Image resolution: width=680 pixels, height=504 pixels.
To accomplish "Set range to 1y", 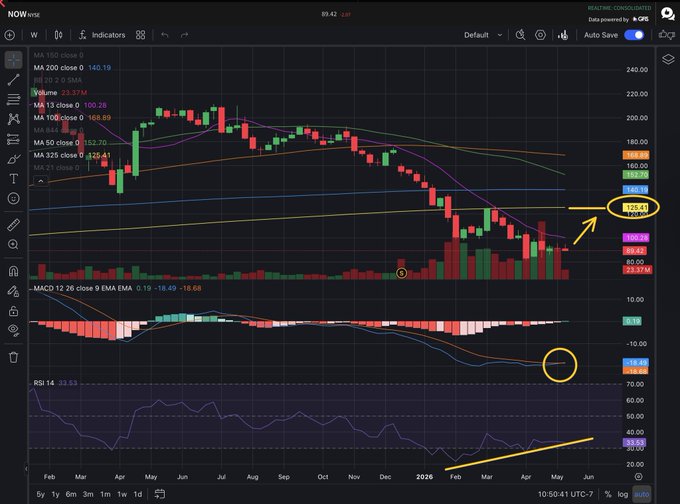I will 56,494.
